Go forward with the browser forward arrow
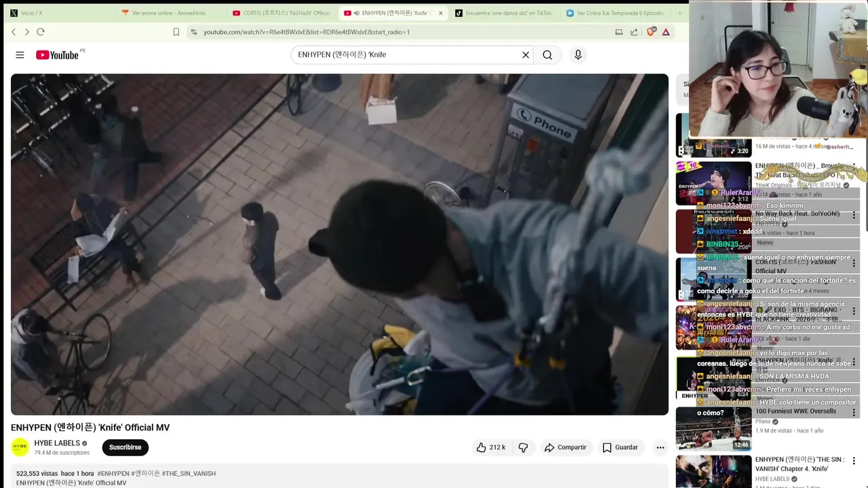Viewport: 868px width, 488px height. coord(26,32)
